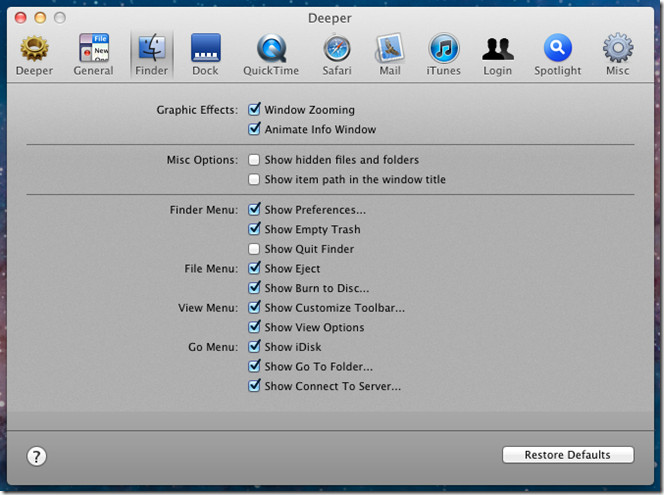Close the Deeper window with red button
Image resolution: width=664 pixels, height=495 pixels.
[21, 18]
